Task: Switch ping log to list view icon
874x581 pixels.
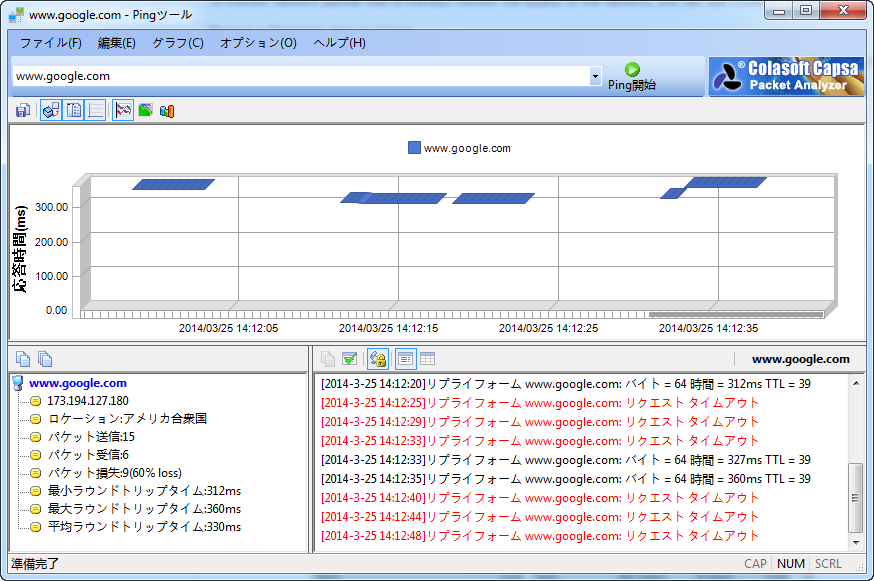Action: 405,359
